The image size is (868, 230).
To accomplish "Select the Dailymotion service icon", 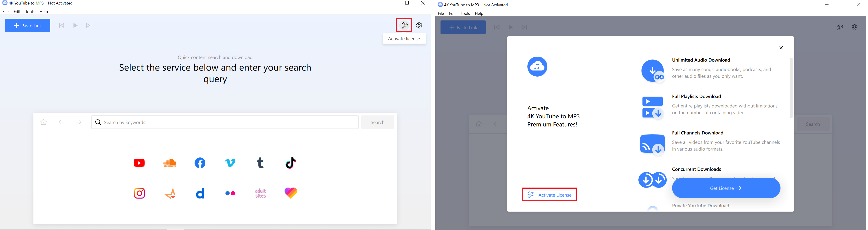I will (x=200, y=193).
